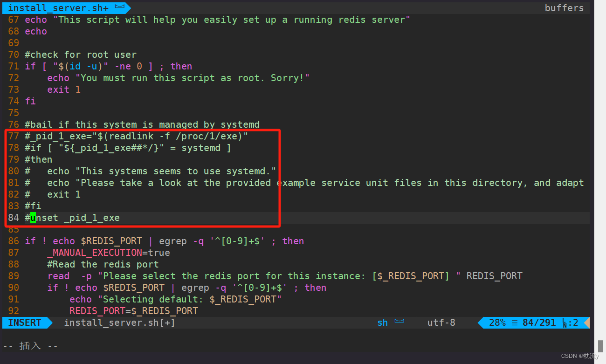Click the sh filetype indicator in the status bar
This screenshot has width=606, height=364.
pos(382,323)
